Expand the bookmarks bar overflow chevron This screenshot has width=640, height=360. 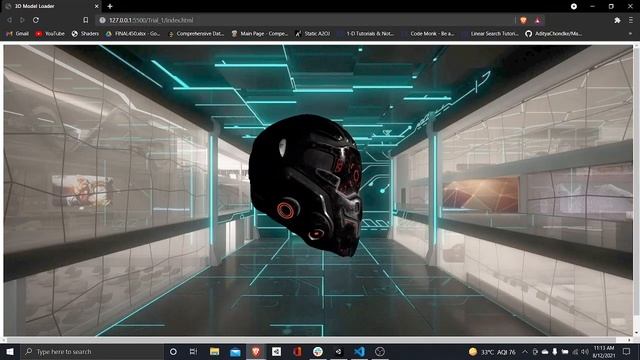click(x=630, y=33)
